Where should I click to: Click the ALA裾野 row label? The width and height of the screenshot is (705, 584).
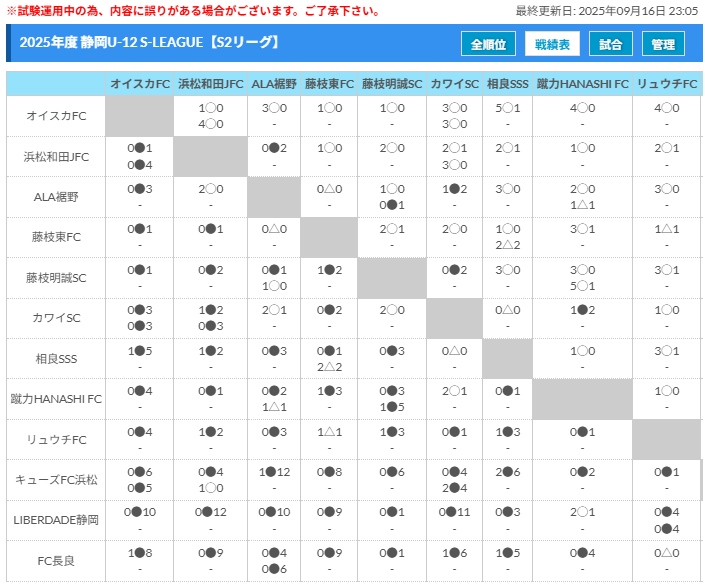pyautogui.click(x=56, y=197)
